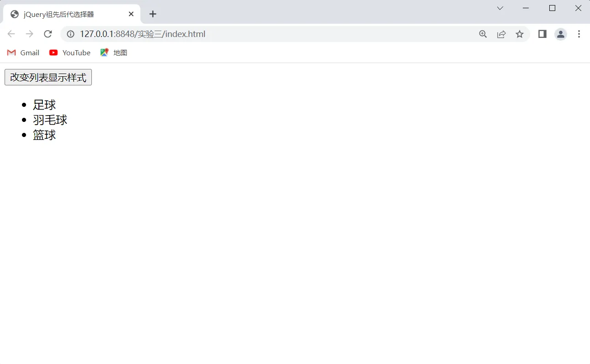Image resolution: width=590 pixels, height=364 pixels.
Task: Minimize the Chrome window
Action: pos(526,8)
